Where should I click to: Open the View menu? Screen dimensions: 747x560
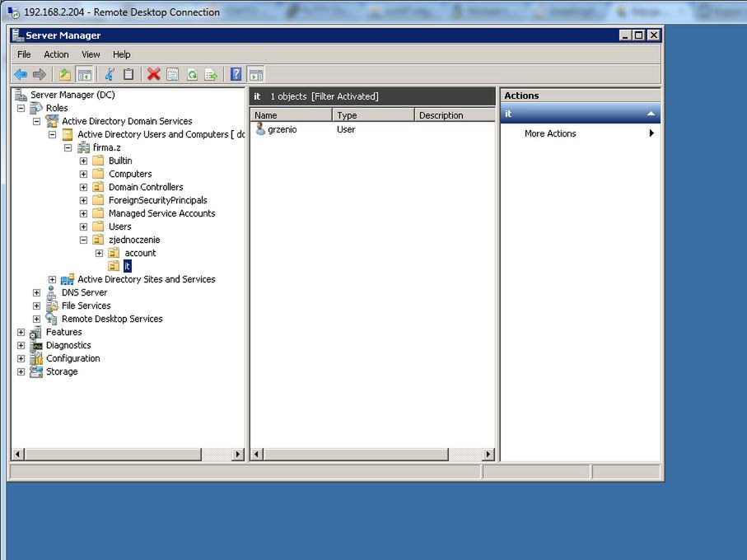[91, 54]
